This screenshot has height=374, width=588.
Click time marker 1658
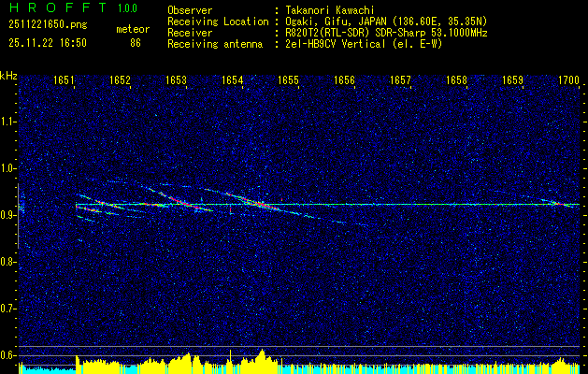pos(457,80)
